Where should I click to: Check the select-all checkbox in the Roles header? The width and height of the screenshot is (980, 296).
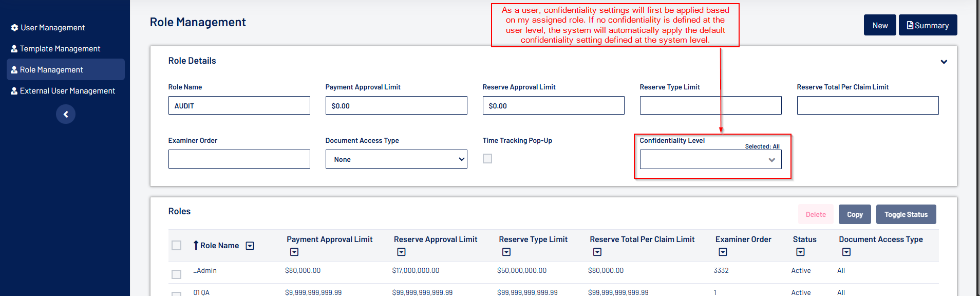[x=176, y=246]
